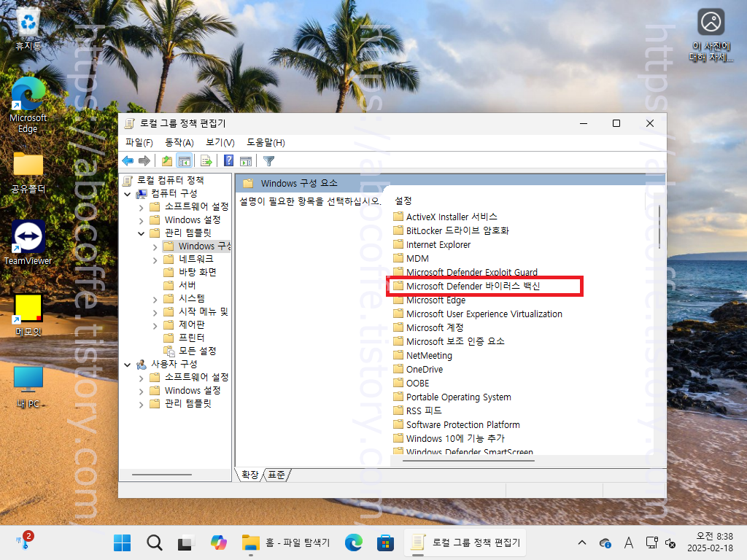Launch TeamViewer from the desktop
Screen dimensions: 747x560
(x=28, y=243)
